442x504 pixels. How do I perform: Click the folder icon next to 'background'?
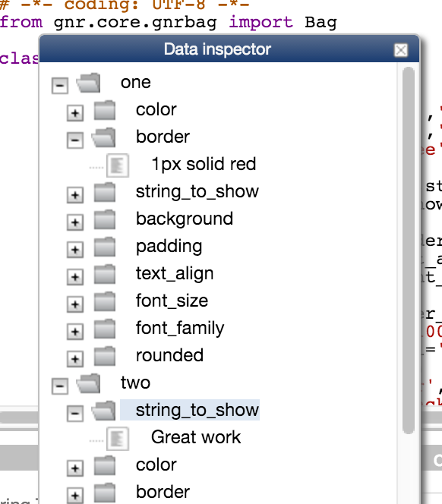105,219
